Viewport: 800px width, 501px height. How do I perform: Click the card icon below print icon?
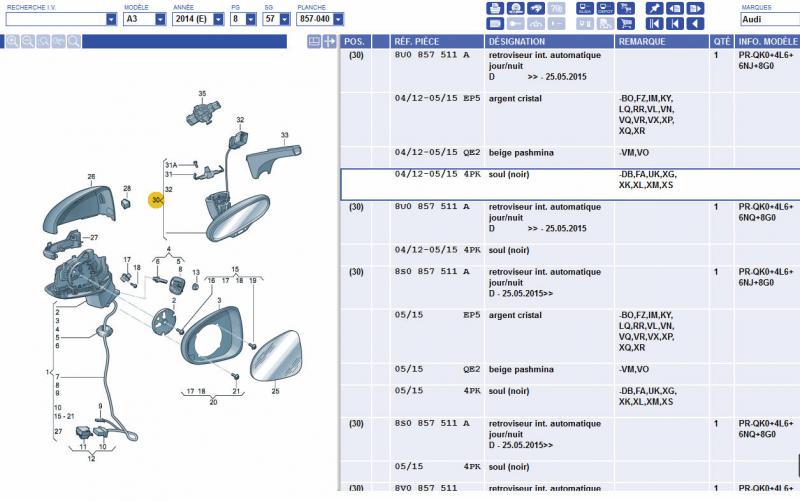[495, 23]
